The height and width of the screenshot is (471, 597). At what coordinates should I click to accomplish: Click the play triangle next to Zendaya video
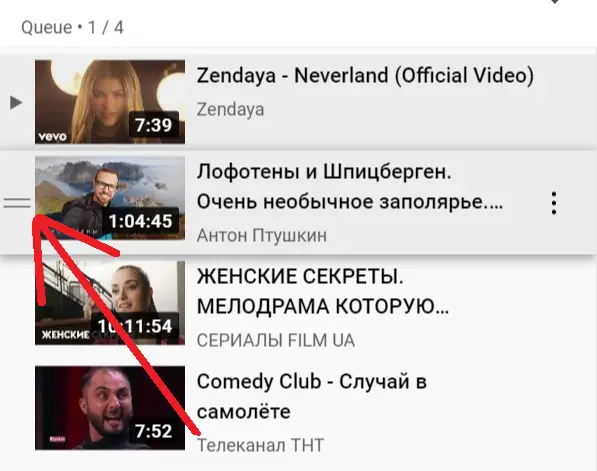[x=16, y=102]
